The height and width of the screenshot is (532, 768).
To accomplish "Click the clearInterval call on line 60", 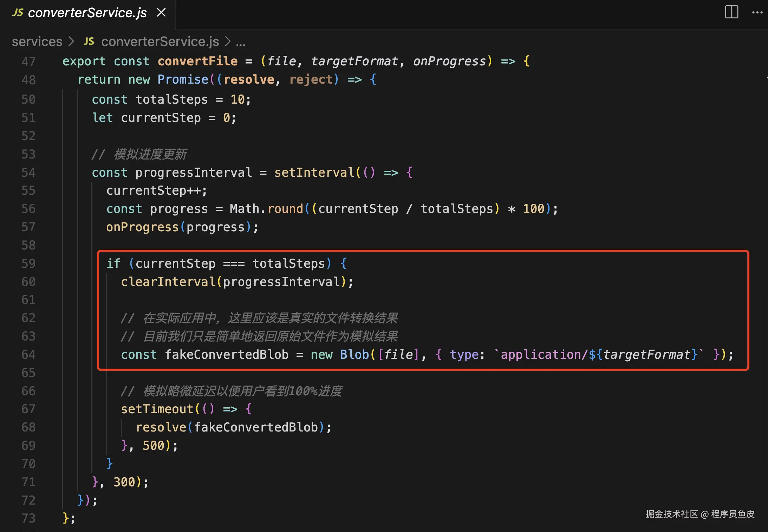I will (168, 282).
